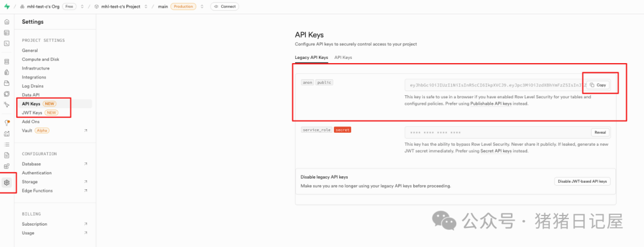Open the Project Settings gear icon
Screen dimensions: 644x247
[7, 182]
